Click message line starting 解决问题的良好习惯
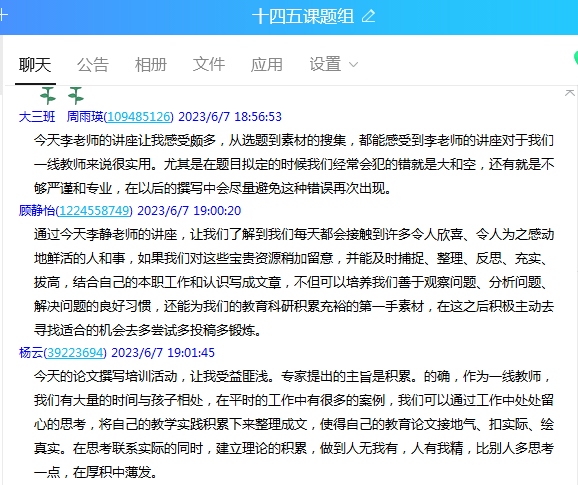 point(294,306)
